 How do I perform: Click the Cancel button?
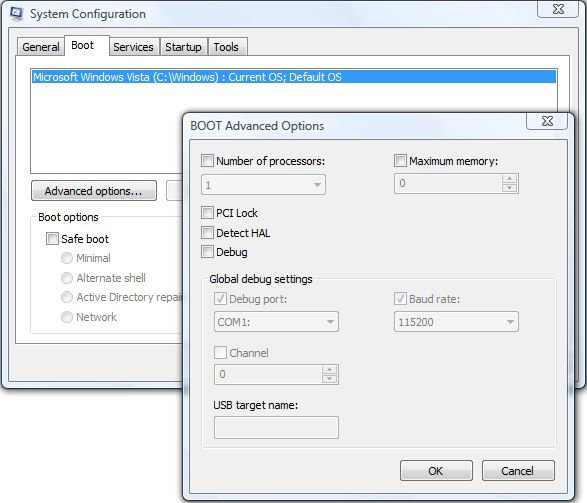[x=518, y=470]
